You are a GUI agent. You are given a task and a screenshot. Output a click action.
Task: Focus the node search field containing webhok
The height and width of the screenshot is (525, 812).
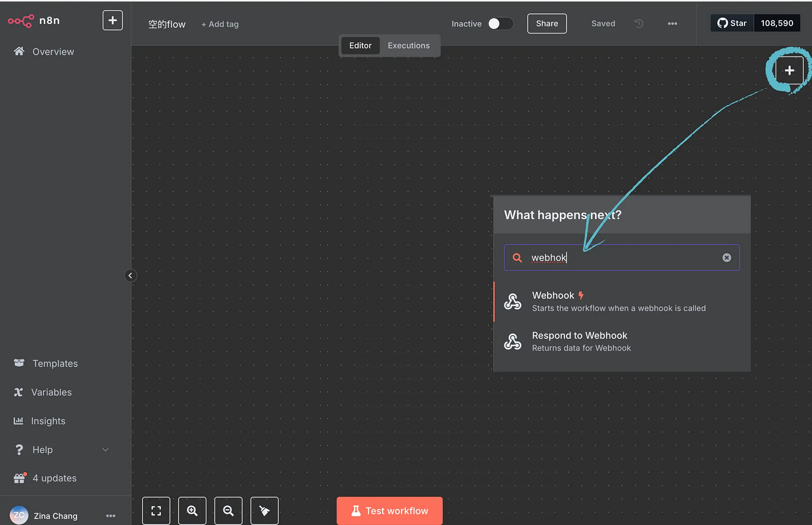622,257
